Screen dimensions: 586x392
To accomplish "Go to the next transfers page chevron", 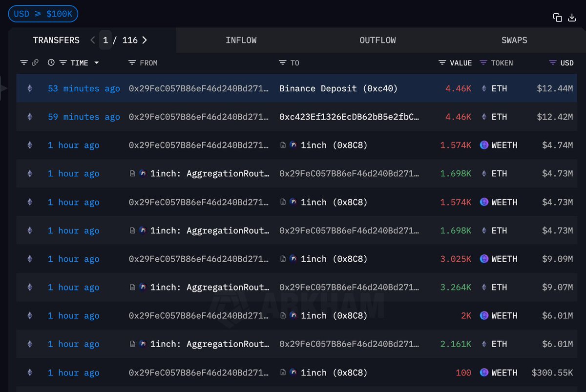I will (x=145, y=40).
